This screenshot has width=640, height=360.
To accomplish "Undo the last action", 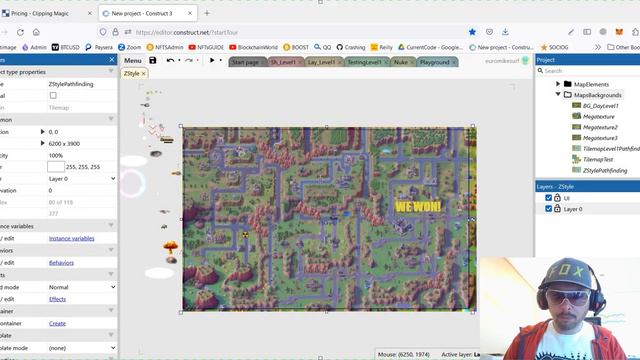I will tap(170, 60).
